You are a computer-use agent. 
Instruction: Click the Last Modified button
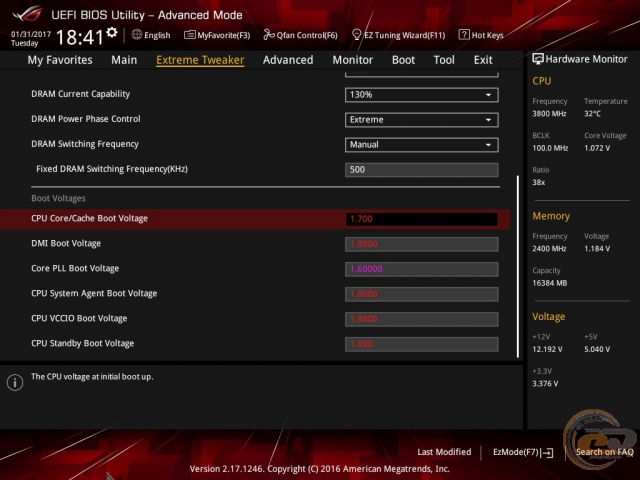[444, 452]
